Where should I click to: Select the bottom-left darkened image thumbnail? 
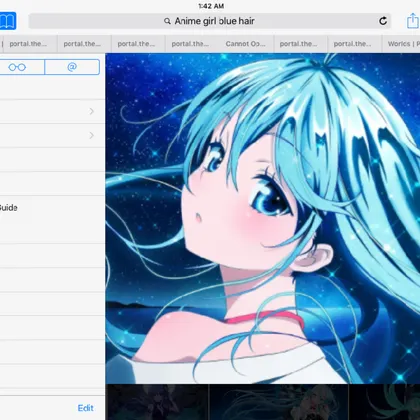(x=157, y=402)
